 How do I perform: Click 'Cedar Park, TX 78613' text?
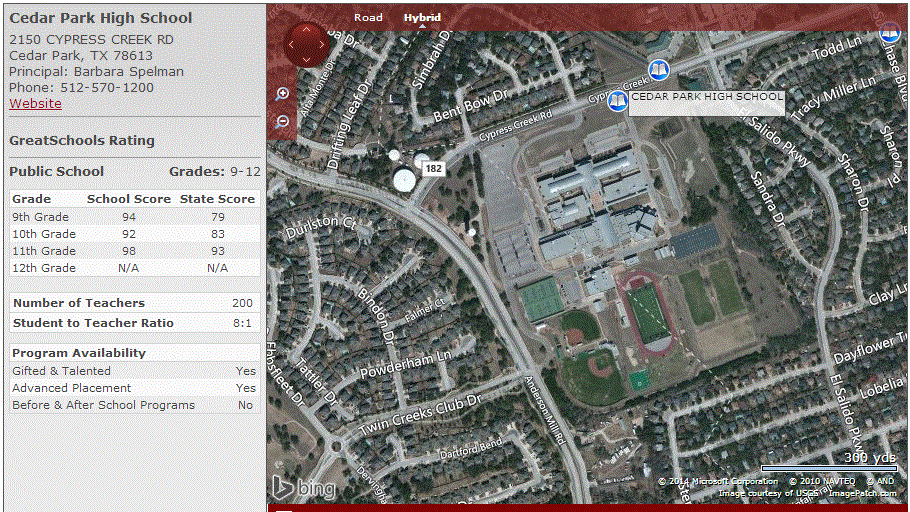(x=81, y=56)
